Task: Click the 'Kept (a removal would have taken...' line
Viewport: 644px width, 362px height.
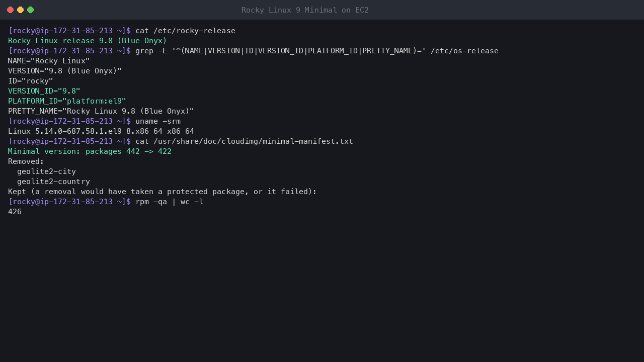Action: coord(163,192)
